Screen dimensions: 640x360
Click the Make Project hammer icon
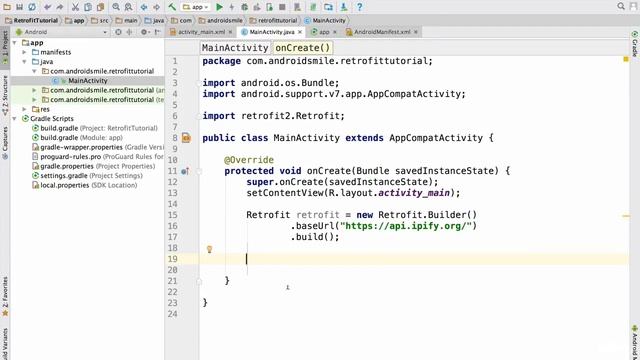click(x=172, y=7)
